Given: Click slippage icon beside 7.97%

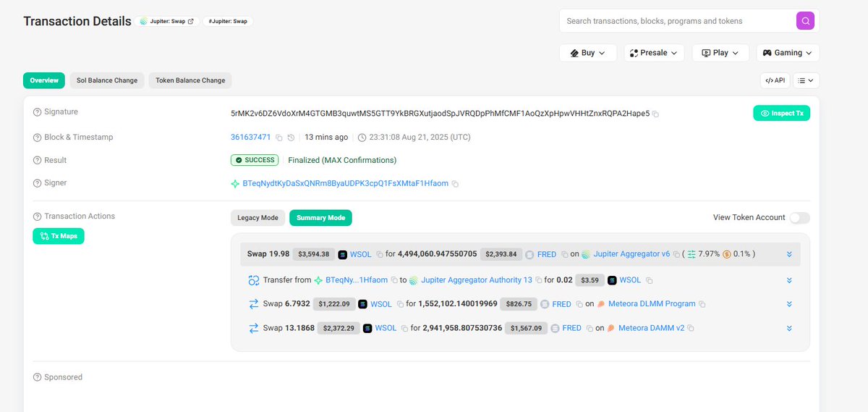Looking at the screenshot, I should click(x=691, y=254).
